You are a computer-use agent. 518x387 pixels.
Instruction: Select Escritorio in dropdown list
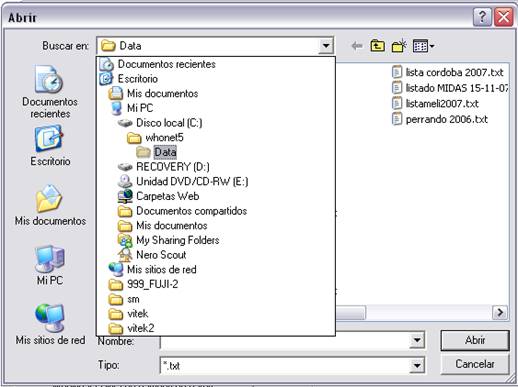(x=129, y=79)
